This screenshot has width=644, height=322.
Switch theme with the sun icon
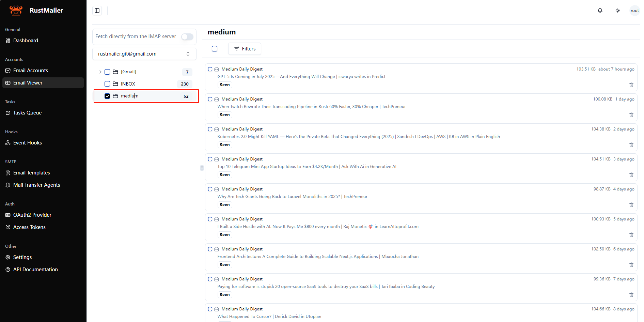pos(618,11)
